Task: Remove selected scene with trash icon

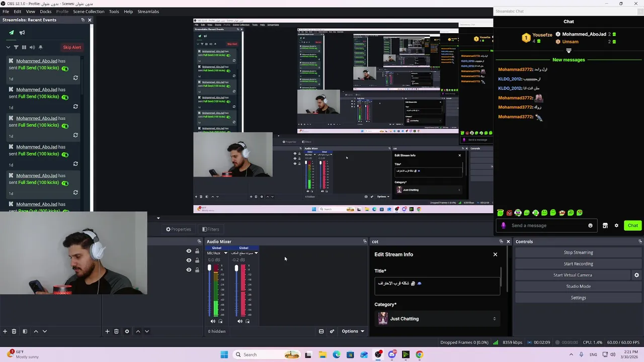Action: point(14,331)
